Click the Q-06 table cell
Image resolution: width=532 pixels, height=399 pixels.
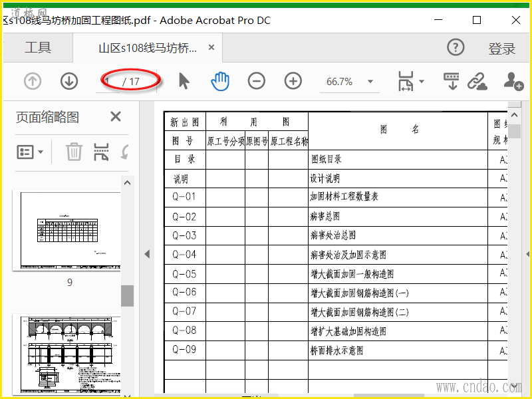coord(185,293)
